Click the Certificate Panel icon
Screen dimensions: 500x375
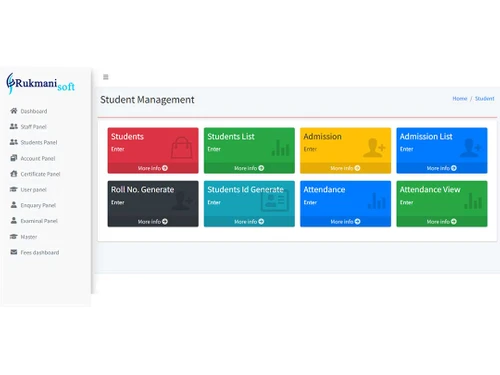click(14, 174)
